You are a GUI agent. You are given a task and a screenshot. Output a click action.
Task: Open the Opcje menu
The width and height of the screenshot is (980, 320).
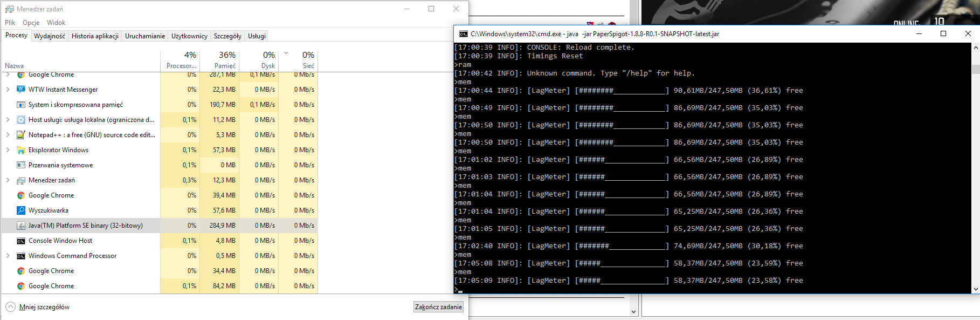click(31, 23)
